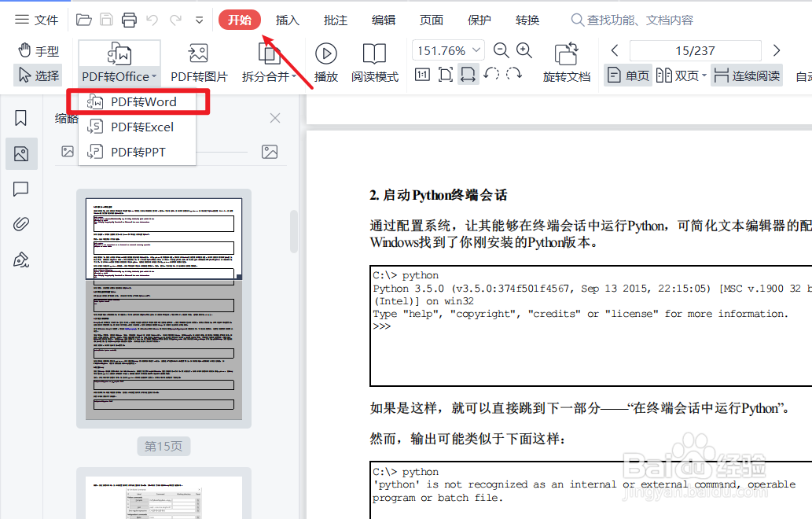Click the zoom out magnifier icon
The image size is (812, 519).
click(501, 50)
